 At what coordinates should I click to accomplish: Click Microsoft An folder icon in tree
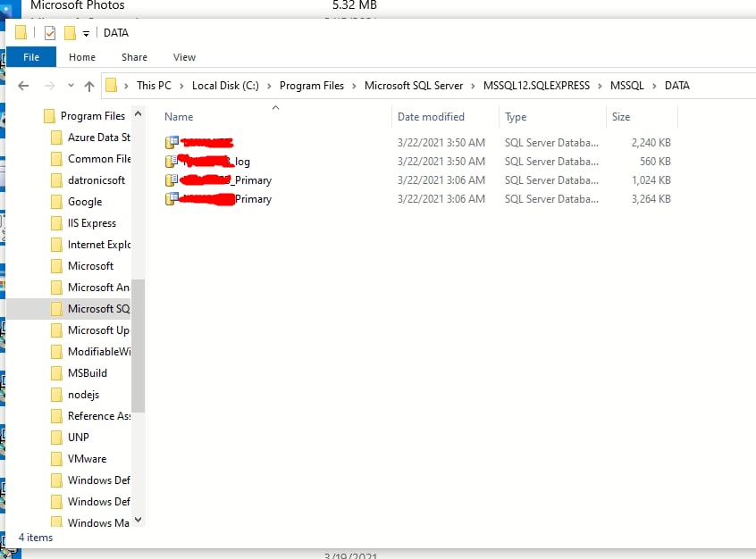(x=56, y=288)
